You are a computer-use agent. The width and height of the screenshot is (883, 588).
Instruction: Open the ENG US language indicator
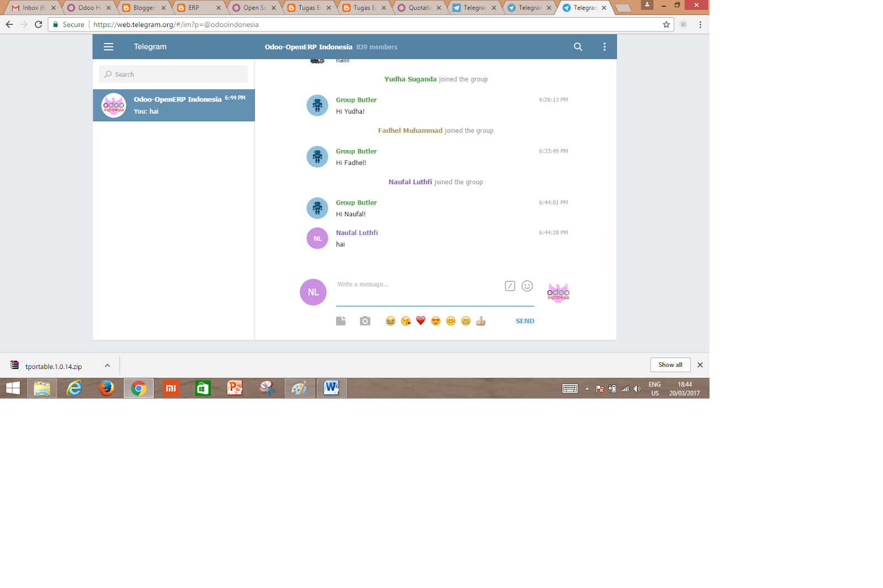point(655,389)
